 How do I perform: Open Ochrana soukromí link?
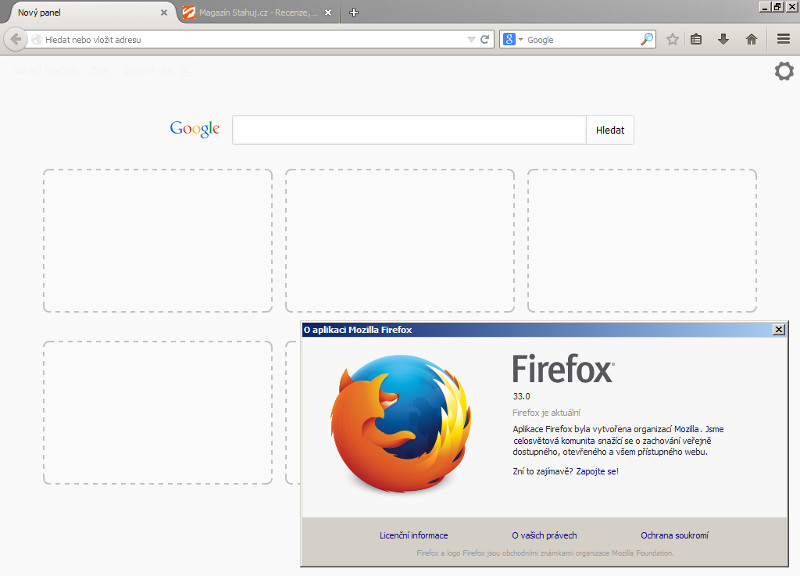click(x=674, y=536)
